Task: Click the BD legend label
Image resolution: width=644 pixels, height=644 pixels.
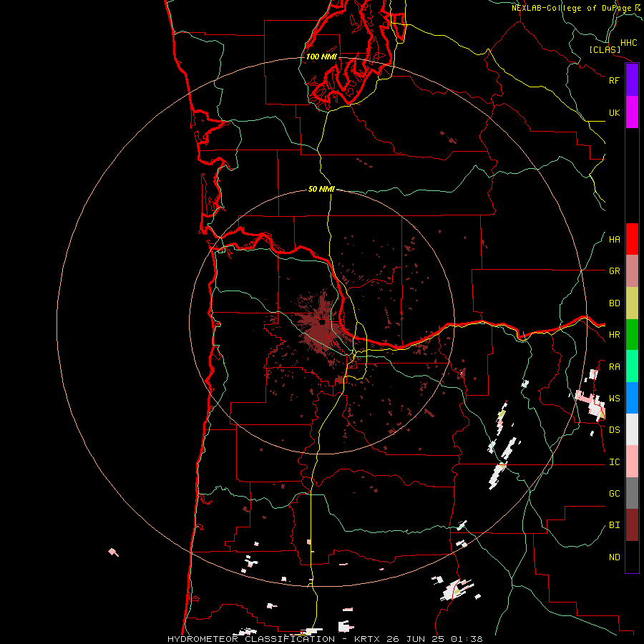Action: 614,303
